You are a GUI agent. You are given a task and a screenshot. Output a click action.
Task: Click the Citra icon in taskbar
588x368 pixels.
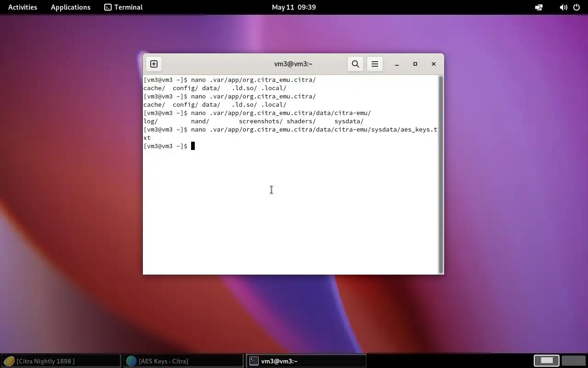coord(9,361)
